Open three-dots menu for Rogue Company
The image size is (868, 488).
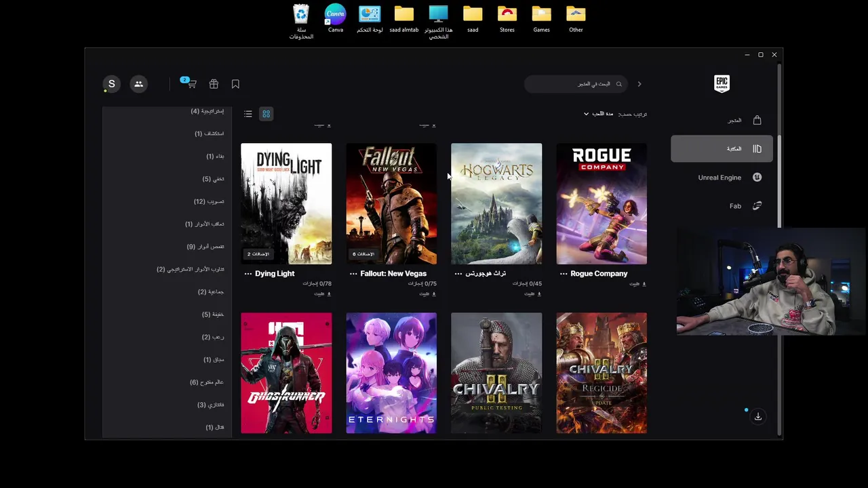coord(564,274)
